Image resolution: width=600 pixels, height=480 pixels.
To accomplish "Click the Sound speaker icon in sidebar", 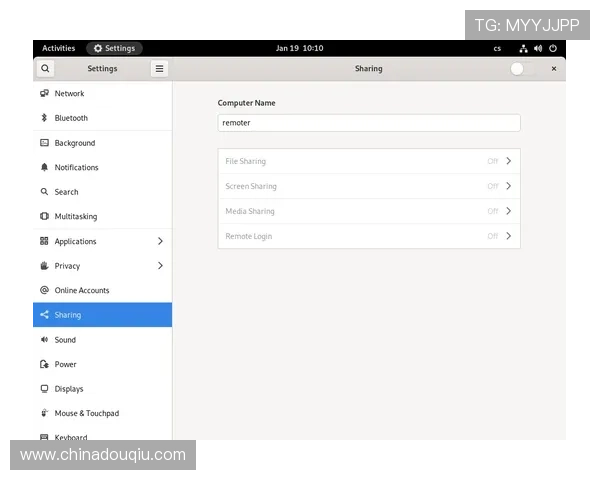I will click(x=44, y=340).
